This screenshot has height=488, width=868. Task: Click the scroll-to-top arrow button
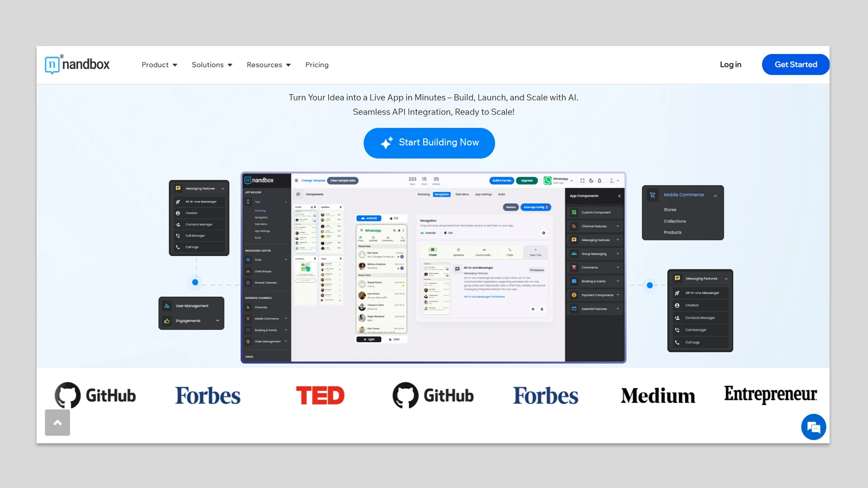click(57, 422)
